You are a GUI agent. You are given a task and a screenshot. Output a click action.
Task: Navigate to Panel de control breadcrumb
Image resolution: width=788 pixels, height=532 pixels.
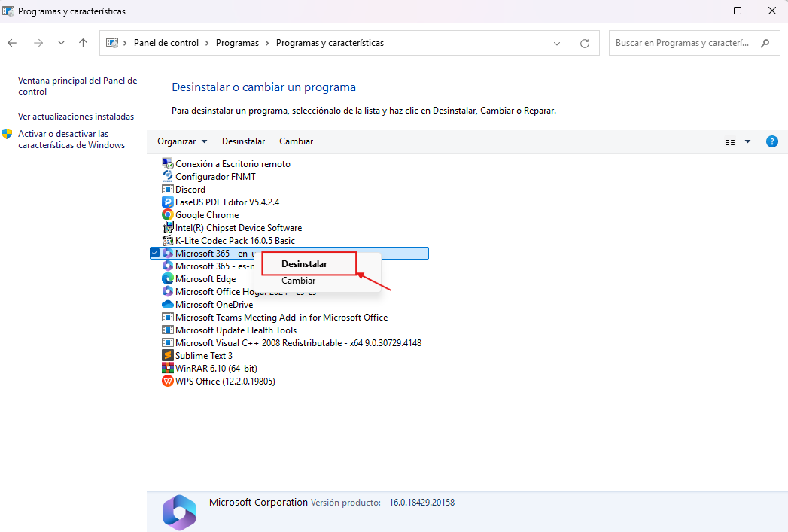coord(166,43)
